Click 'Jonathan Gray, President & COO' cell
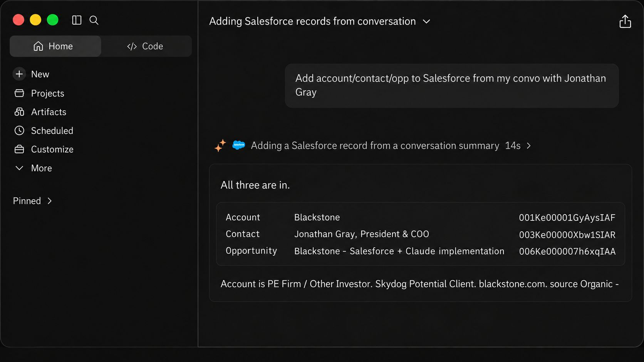This screenshot has height=362, width=644. coord(362,234)
